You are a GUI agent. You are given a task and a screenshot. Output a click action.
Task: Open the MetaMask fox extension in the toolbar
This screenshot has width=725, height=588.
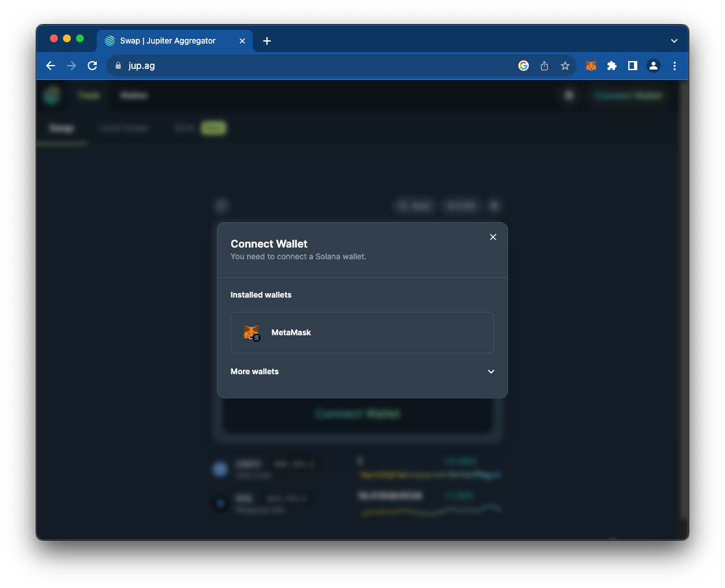(591, 66)
